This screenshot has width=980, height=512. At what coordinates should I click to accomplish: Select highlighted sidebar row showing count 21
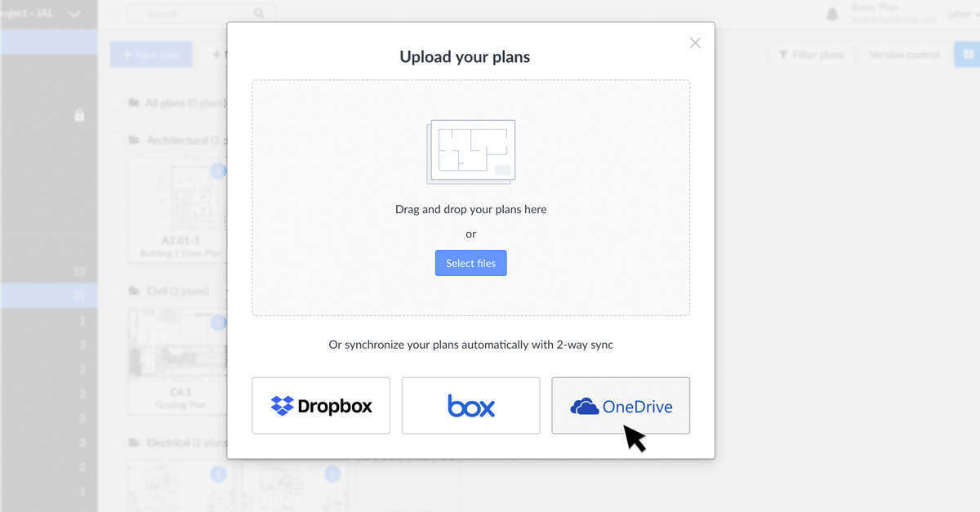(48, 296)
